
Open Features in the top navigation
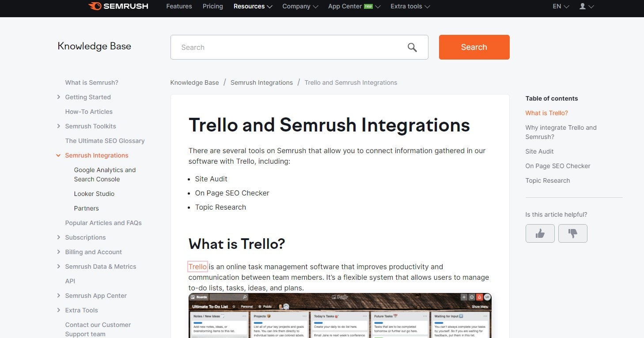tap(179, 6)
